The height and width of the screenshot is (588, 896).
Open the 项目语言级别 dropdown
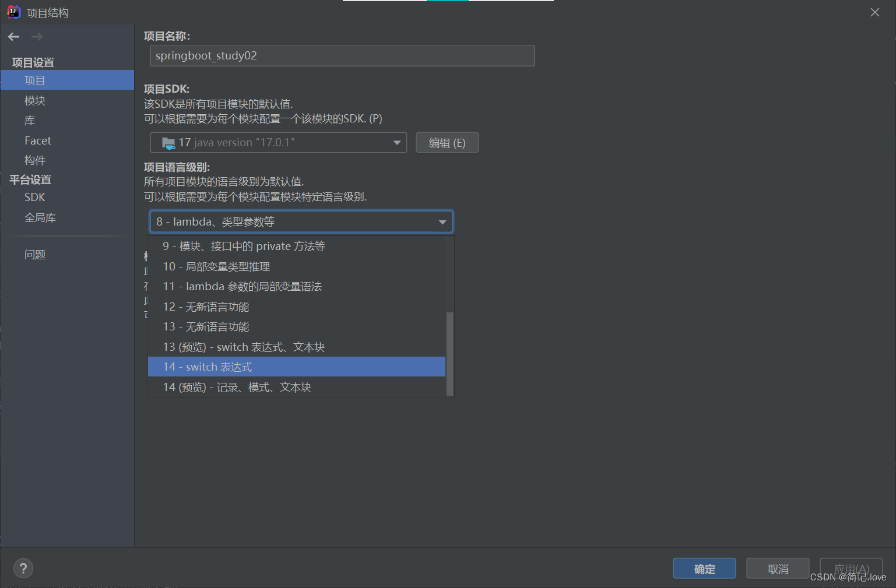(442, 221)
